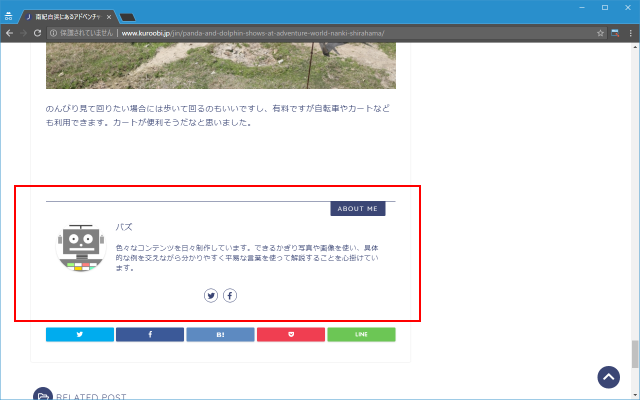Bookmark this page with the star icon
This screenshot has height=400, width=640.
click(x=600, y=33)
